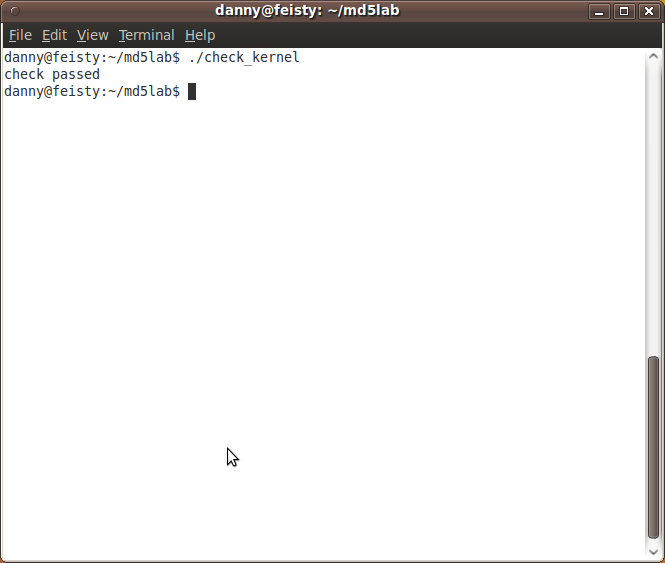Close the terminal window
Image resolution: width=665 pixels, height=563 pixels.
[x=649, y=11]
